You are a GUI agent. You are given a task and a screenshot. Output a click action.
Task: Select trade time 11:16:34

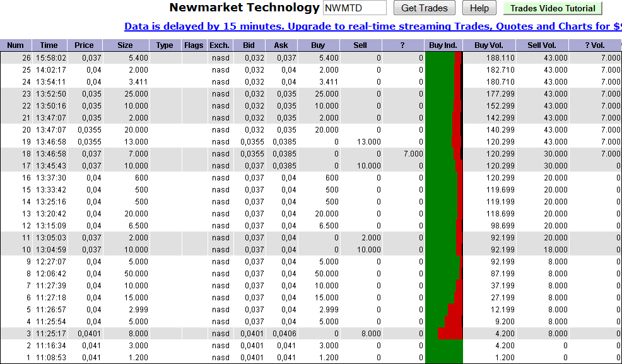click(x=50, y=346)
